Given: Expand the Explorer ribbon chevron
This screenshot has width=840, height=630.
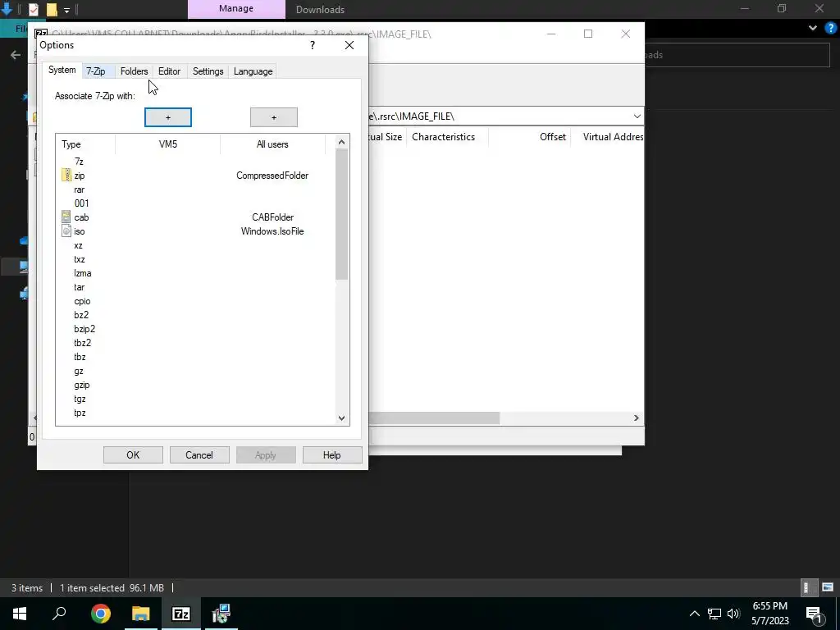Looking at the screenshot, I should [x=813, y=28].
